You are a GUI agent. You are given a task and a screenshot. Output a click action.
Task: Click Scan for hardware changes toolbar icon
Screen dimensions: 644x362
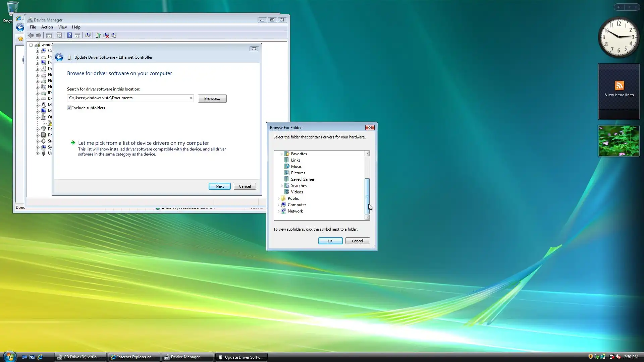coord(88,35)
